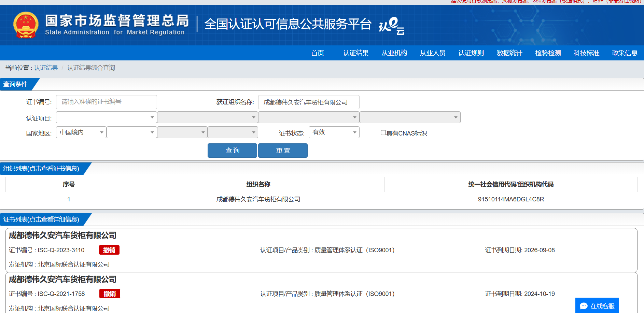This screenshot has width=644, height=313.
Task: Click the 国家市场监督管理总局 title text
Action: point(117,20)
